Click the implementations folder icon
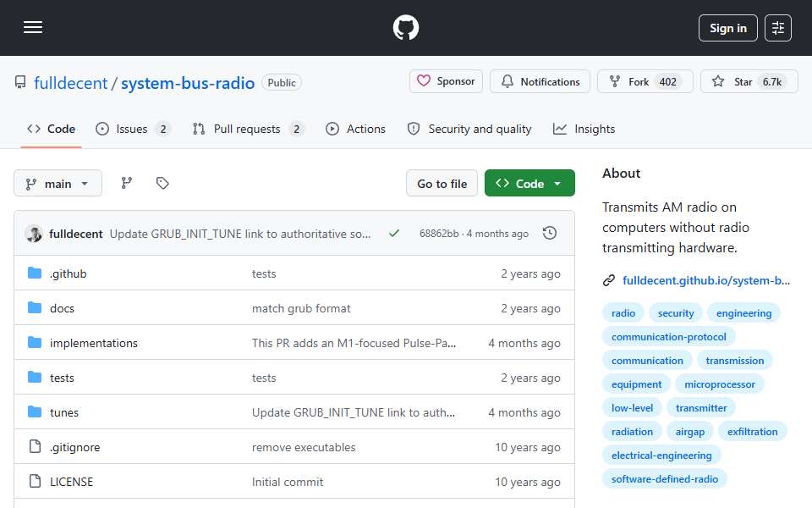Screen dimensions: 812x508 [35, 343]
